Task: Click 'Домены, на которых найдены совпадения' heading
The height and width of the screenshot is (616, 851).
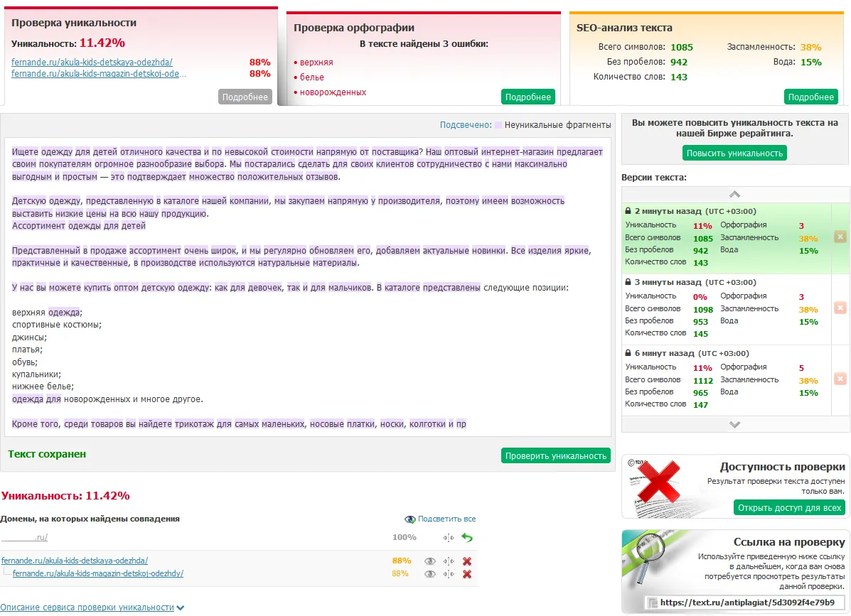Action: pos(90,519)
